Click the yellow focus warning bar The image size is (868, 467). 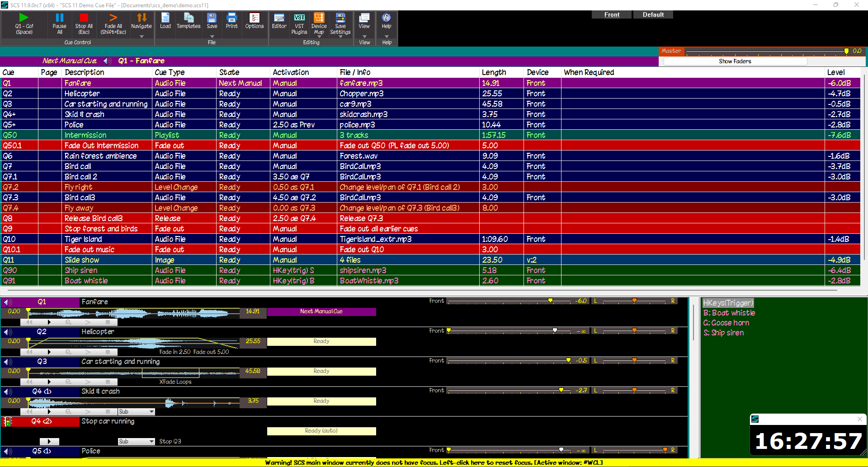click(434, 462)
